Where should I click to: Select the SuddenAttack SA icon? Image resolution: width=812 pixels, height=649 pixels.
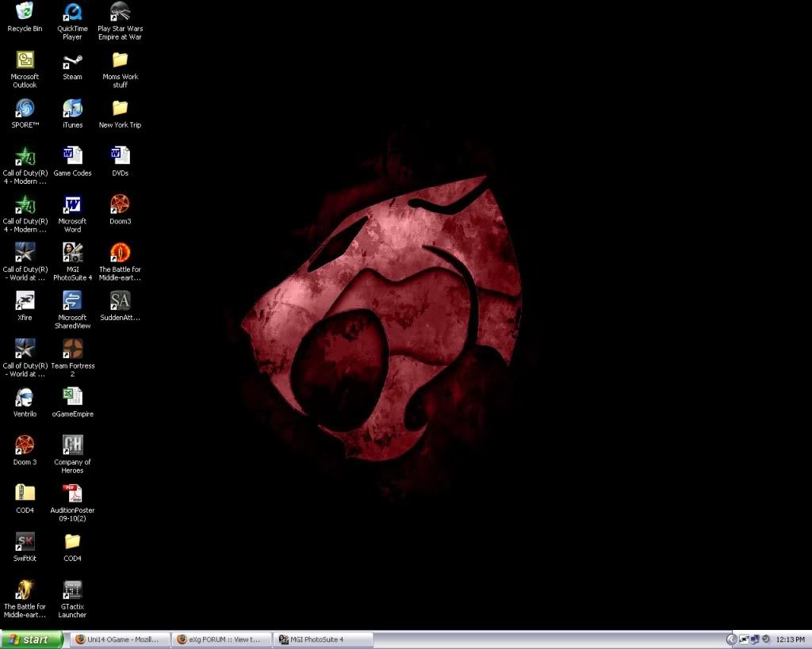121,300
